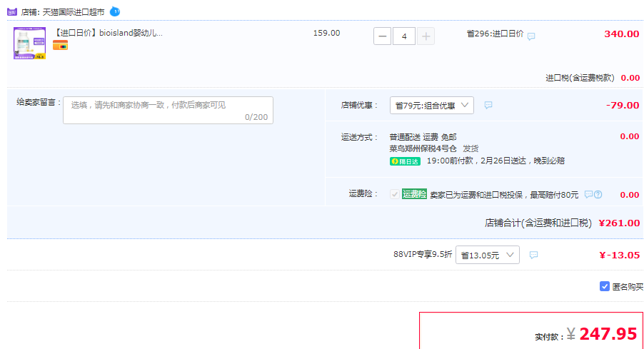Increase quantity with the plus button
This screenshot has height=349, width=644.
(426, 36)
